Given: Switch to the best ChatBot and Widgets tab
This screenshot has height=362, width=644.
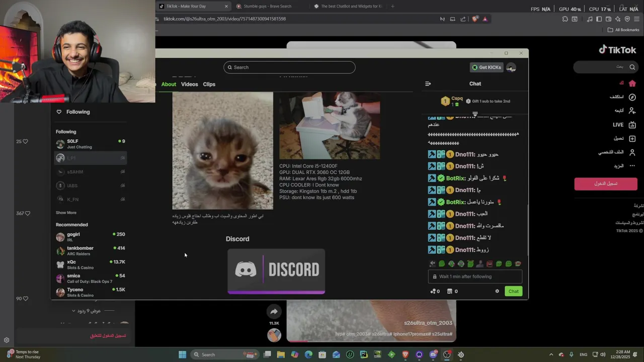Looking at the screenshot, I should [x=347, y=7].
